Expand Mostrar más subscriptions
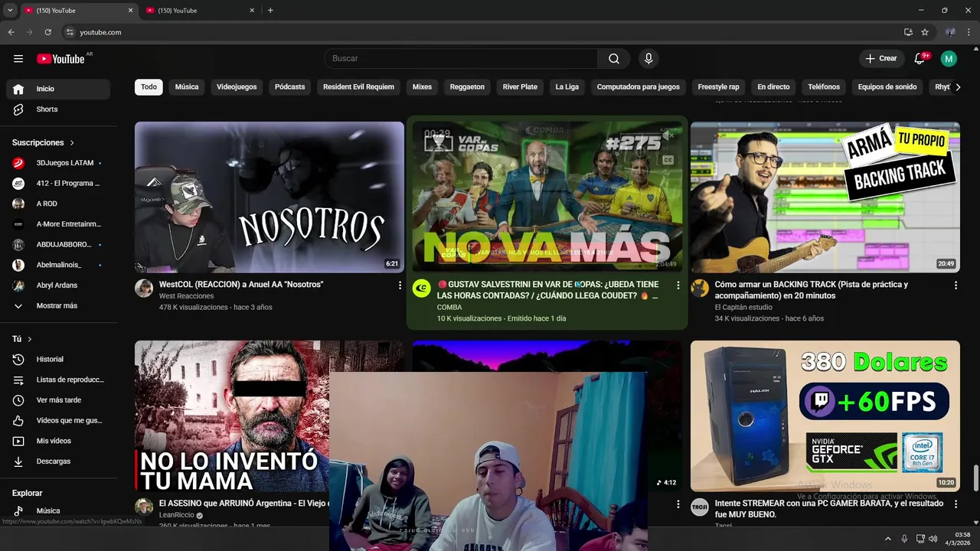 pyautogui.click(x=58, y=306)
